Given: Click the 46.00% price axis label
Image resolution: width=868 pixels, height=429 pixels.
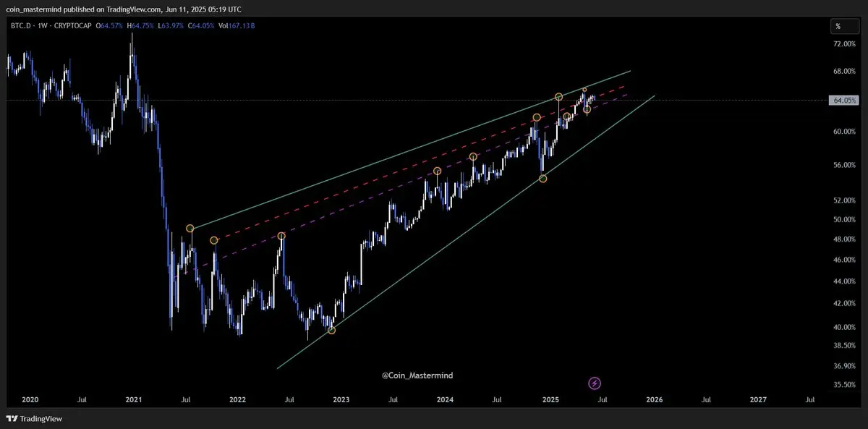Looking at the screenshot, I should (845, 260).
